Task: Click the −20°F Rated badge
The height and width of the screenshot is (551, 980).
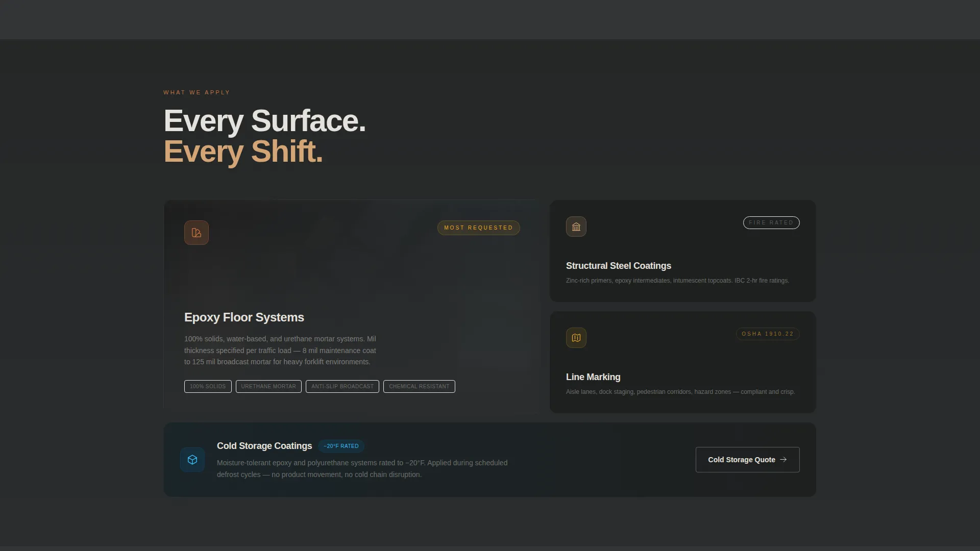Action: 341,446
